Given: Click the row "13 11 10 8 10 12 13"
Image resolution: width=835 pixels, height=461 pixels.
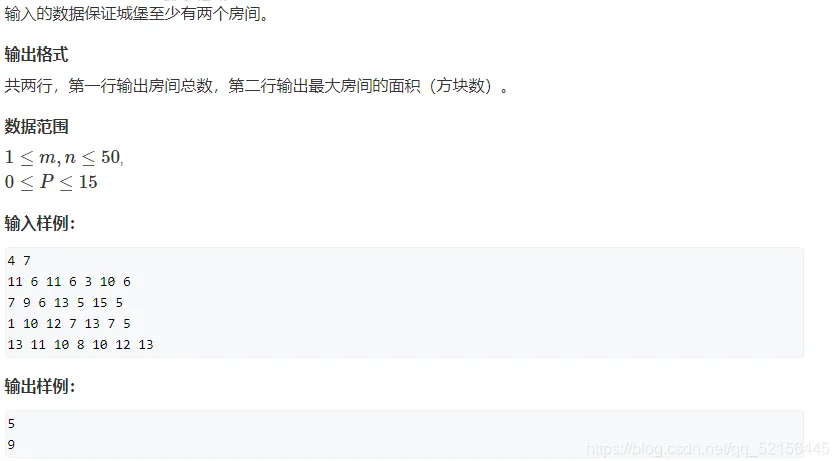Looking at the screenshot, I should tap(80, 344).
